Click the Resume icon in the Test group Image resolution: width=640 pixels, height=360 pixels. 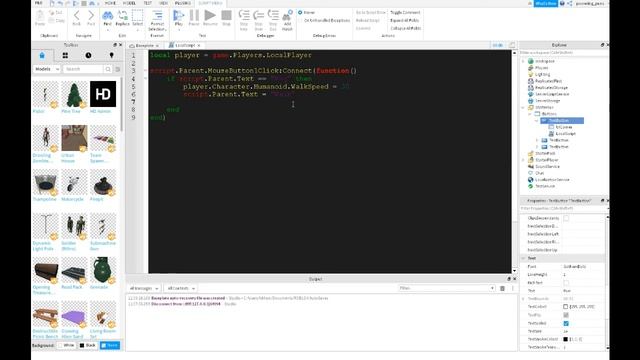(210, 16)
